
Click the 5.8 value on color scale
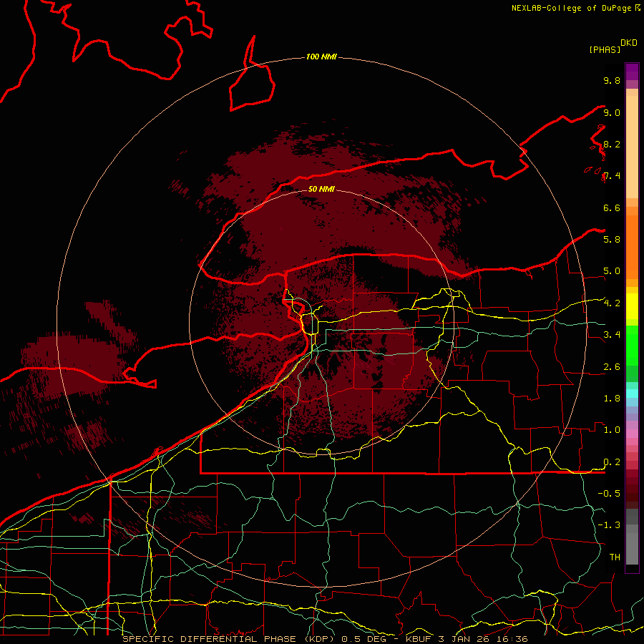(612, 240)
